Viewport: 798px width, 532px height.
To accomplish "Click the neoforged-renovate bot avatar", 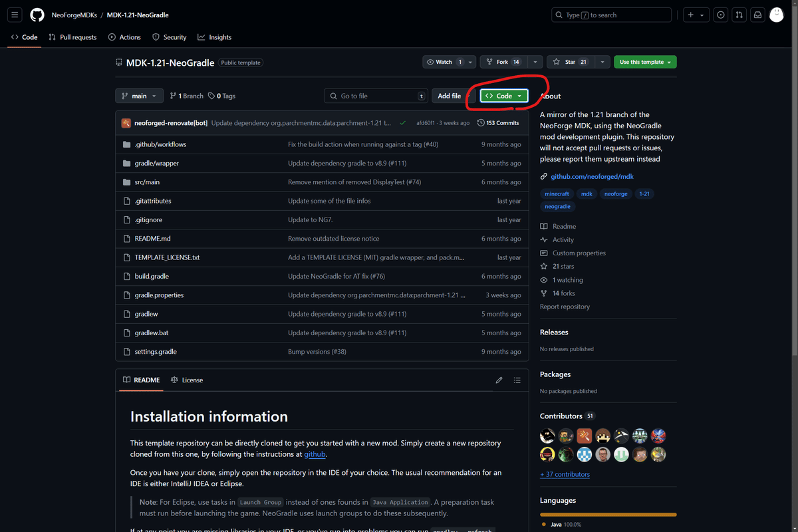I will click(126, 123).
